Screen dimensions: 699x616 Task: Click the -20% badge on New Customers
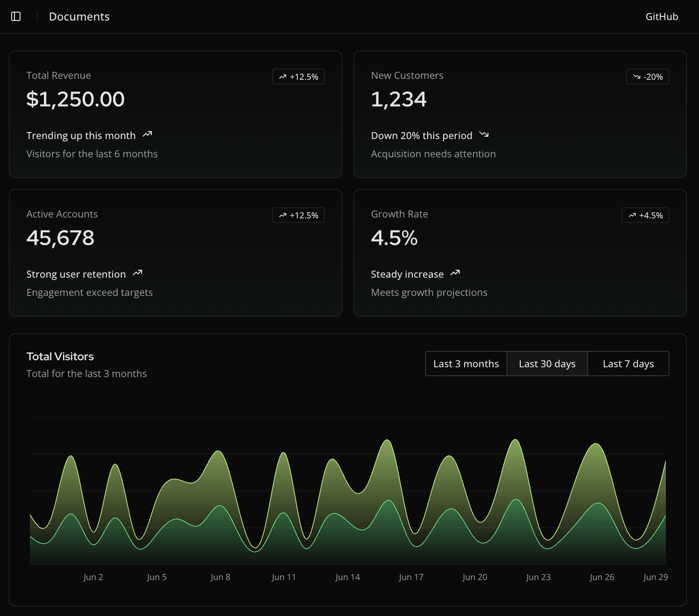(x=647, y=76)
